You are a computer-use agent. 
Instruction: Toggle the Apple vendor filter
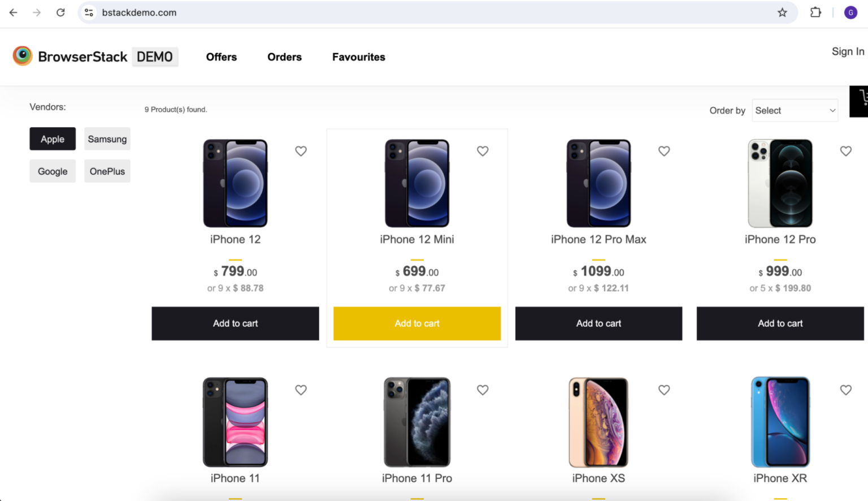coord(53,139)
